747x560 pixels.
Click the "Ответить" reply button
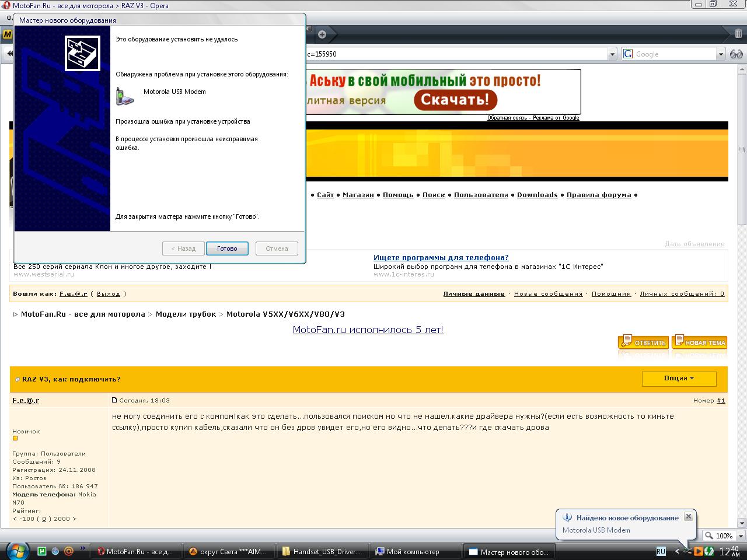(x=643, y=341)
